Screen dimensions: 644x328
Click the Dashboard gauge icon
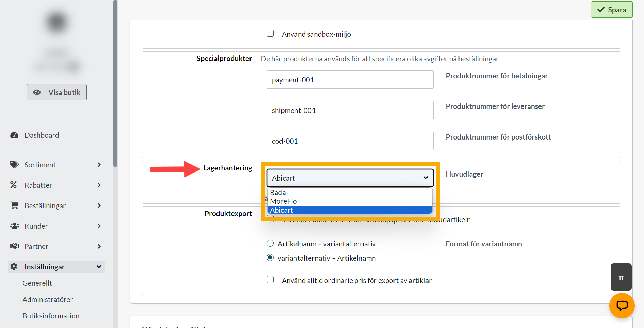click(x=14, y=135)
